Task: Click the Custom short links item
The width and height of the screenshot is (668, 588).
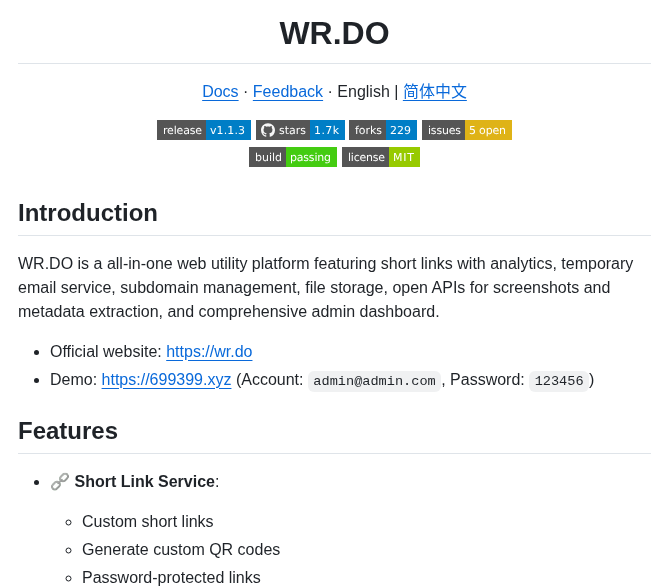Action: (147, 522)
